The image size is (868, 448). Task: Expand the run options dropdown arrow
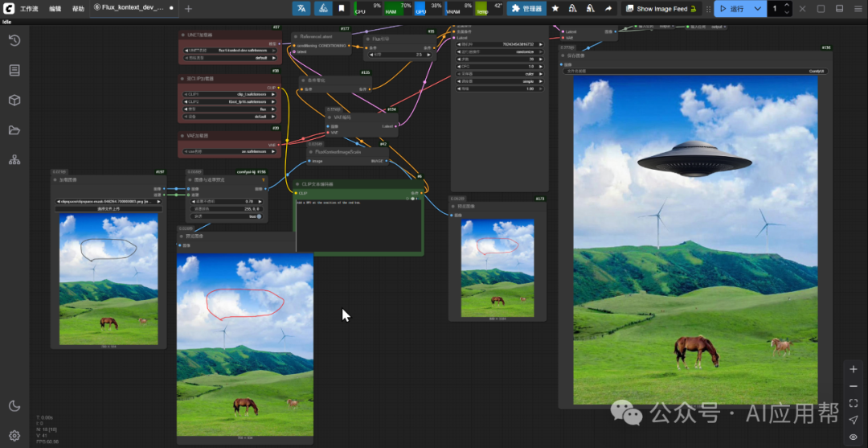point(758,8)
